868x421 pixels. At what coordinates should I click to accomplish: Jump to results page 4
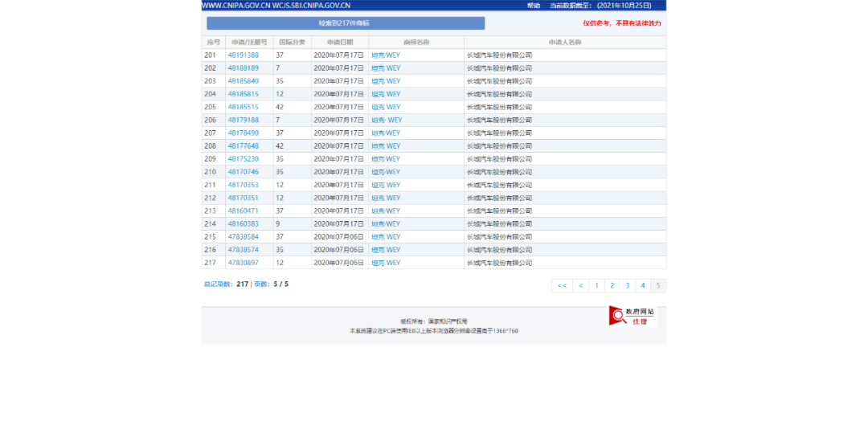[643, 285]
